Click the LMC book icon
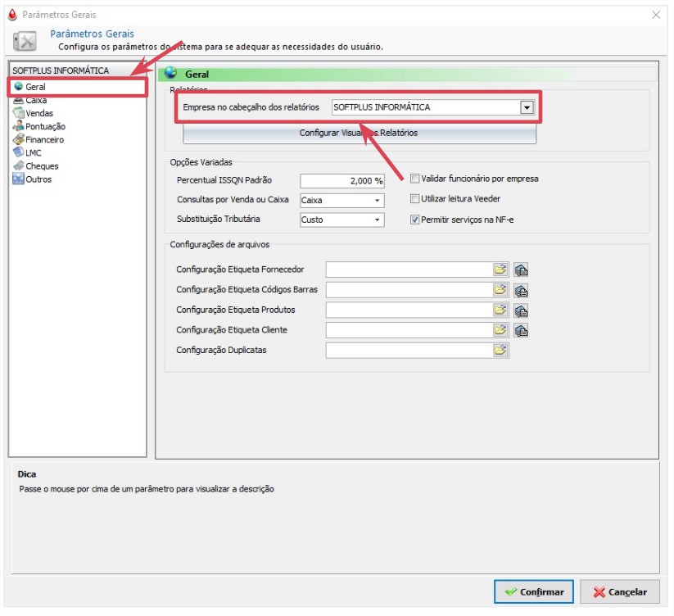This screenshot has width=674, height=616. (19, 152)
